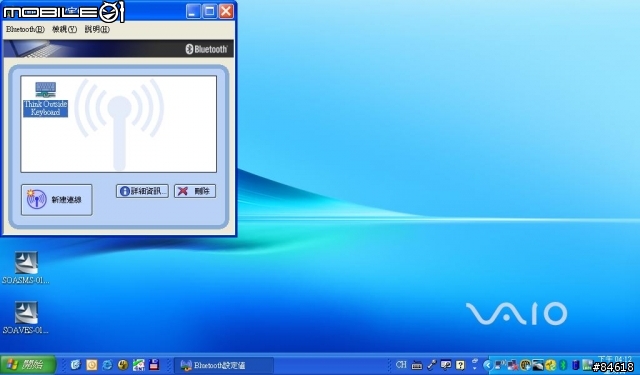Viewport: 640px width, 375px height.
Task: Minimize the Bluetooth settings window
Action: 193,11
